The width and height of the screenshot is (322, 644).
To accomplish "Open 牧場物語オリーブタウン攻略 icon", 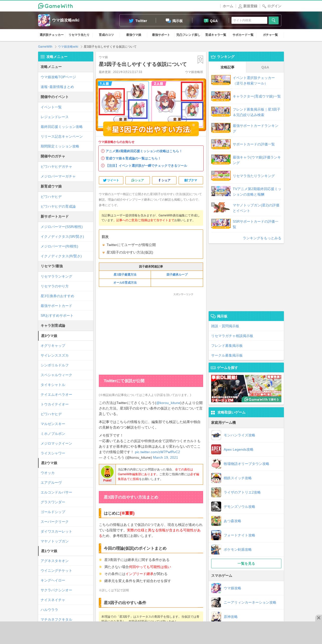I will [x=216, y=464].
